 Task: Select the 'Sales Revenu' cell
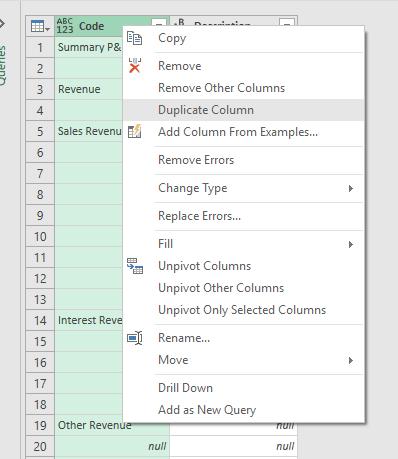(x=89, y=131)
